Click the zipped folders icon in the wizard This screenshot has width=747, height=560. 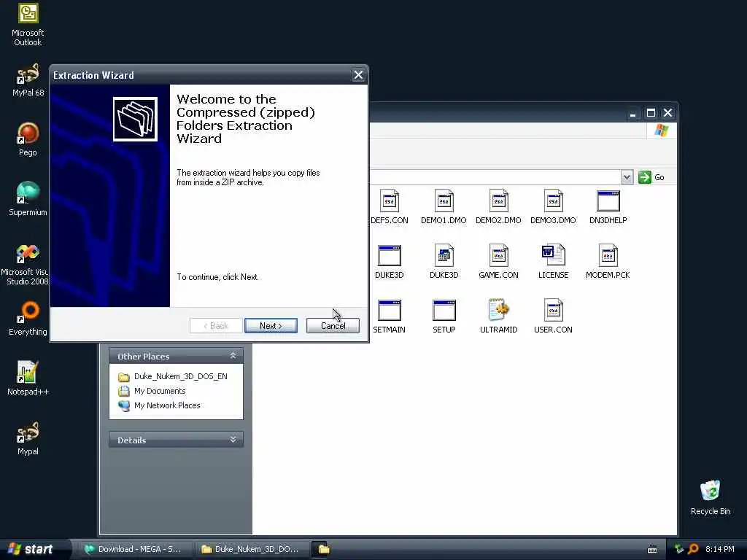click(x=135, y=119)
